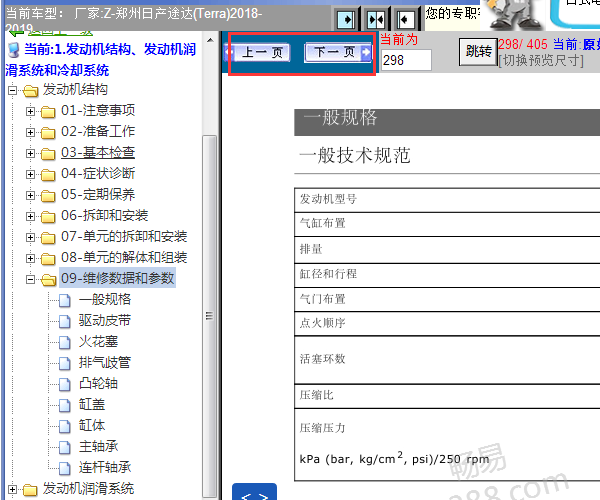Expand the 07-单元的拆卸和安装 folder
Viewport: 600px width, 500px height.
pos(30,238)
